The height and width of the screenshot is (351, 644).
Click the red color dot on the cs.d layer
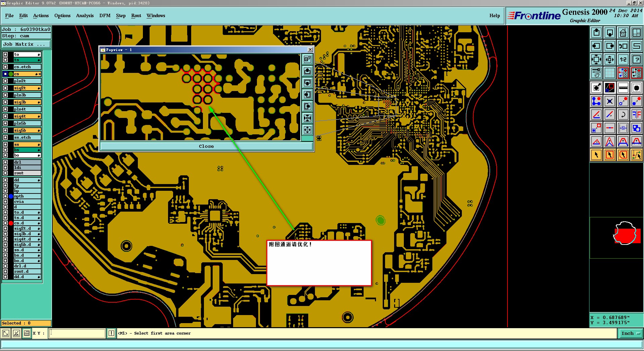(11, 223)
